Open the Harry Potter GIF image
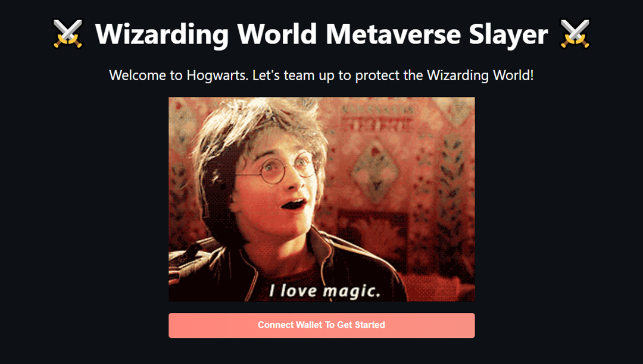 321,199
